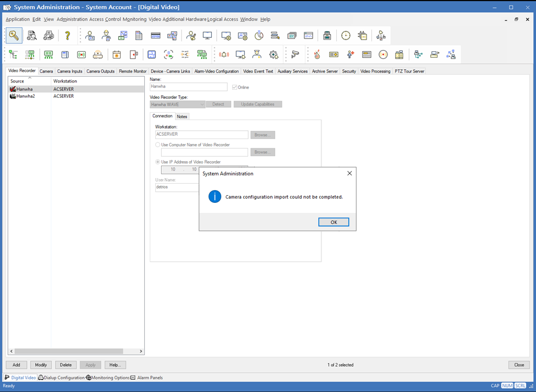This screenshot has width=536, height=392.
Task: Switch to the Camera tab
Action: (46, 71)
